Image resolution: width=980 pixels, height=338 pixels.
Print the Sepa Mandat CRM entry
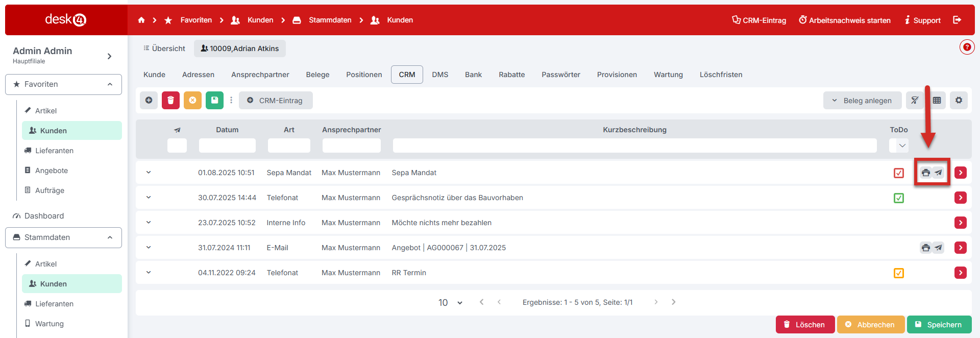(x=925, y=173)
